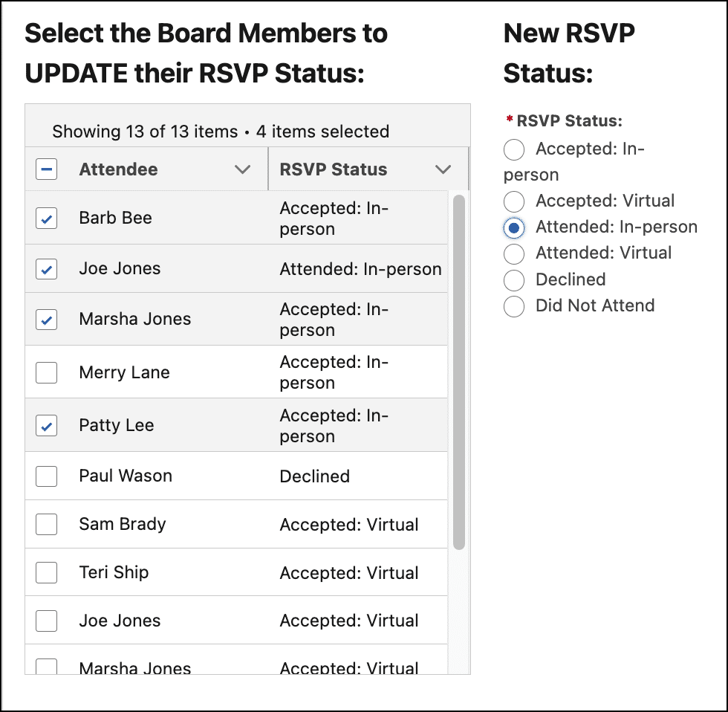Select the Attended: In-person radio button
Screen dimensions: 728x712
pos(514,227)
